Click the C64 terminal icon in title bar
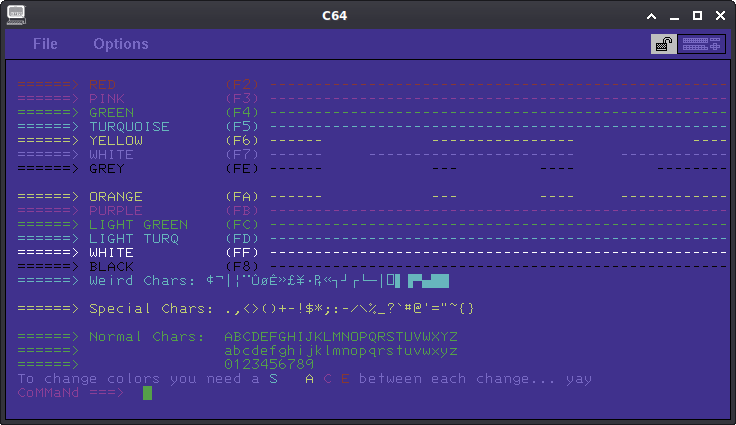The width and height of the screenshot is (736, 425). click(x=16, y=15)
